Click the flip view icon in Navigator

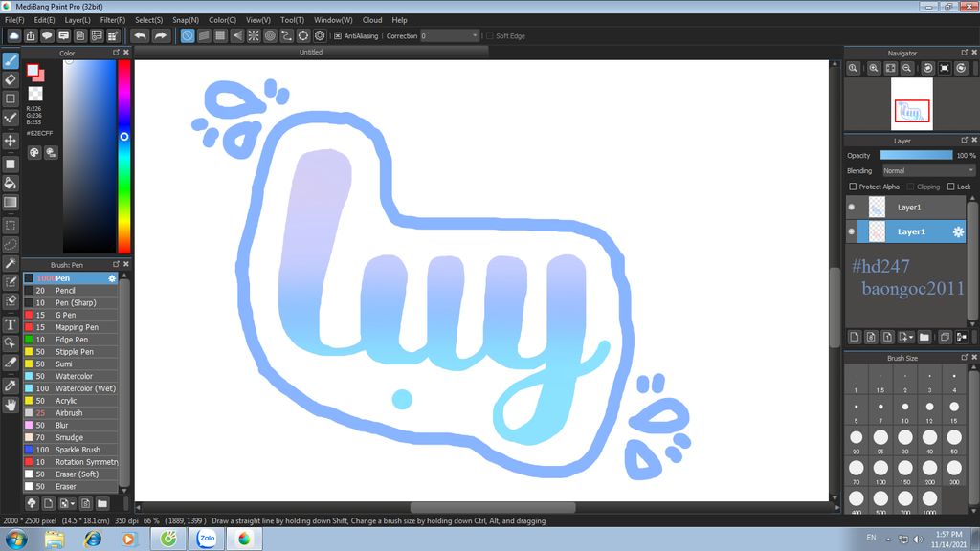[945, 68]
